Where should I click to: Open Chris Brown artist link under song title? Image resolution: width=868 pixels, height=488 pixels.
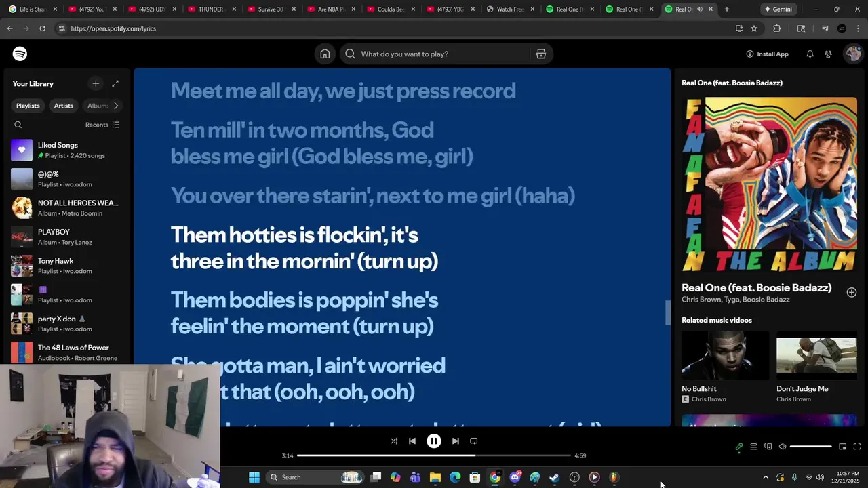(x=700, y=300)
